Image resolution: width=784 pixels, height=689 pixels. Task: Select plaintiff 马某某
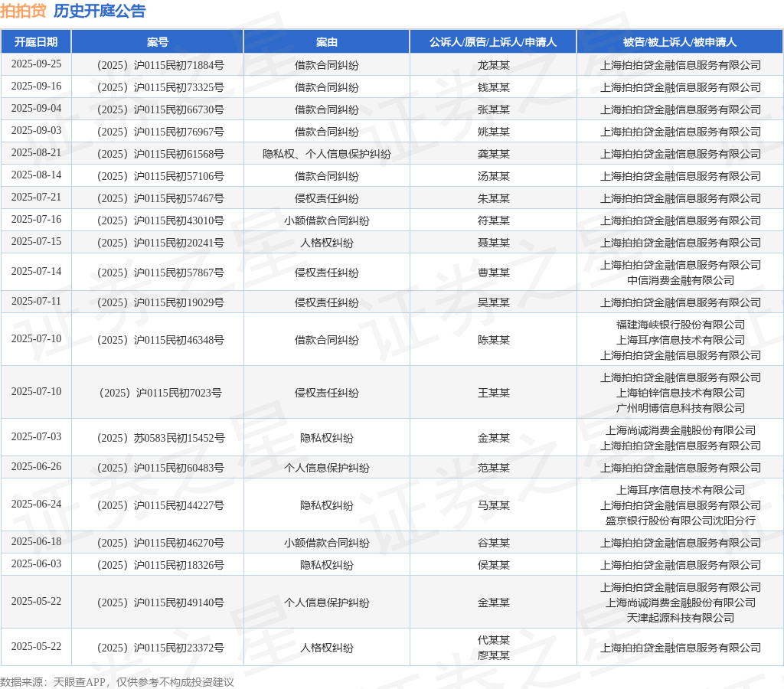pos(494,505)
